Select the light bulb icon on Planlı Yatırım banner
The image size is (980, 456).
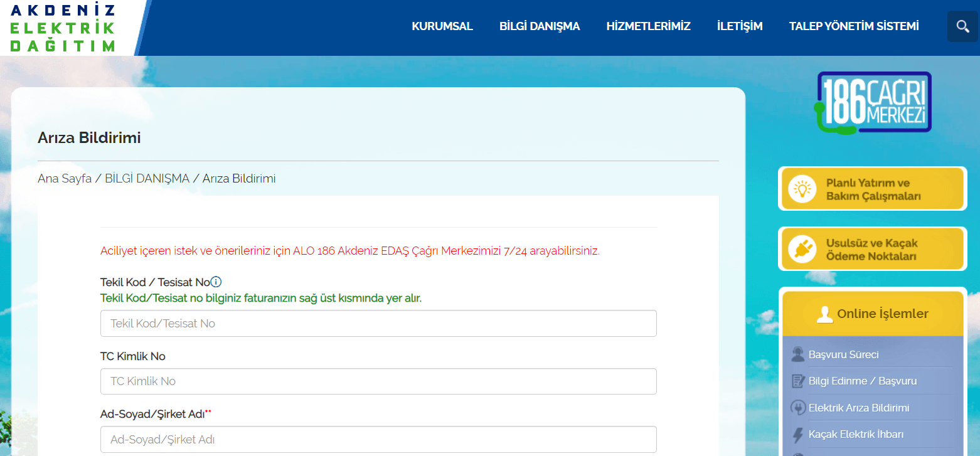point(801,188)
